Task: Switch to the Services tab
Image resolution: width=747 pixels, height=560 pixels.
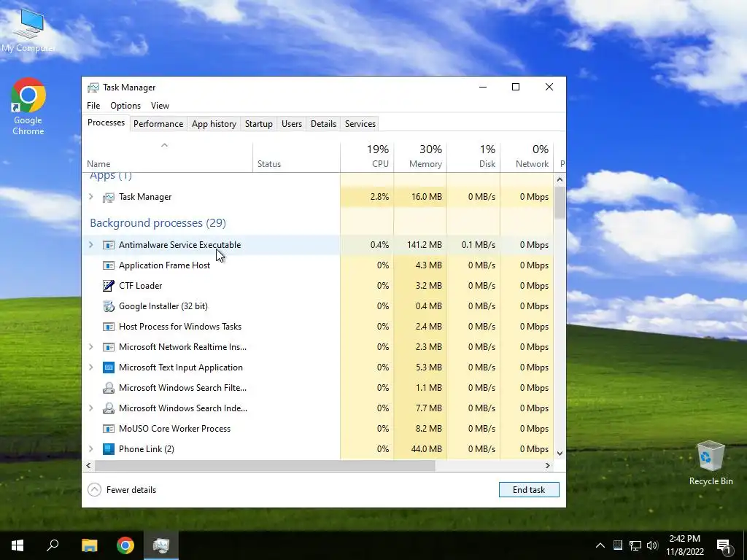Action: (360, 124)
